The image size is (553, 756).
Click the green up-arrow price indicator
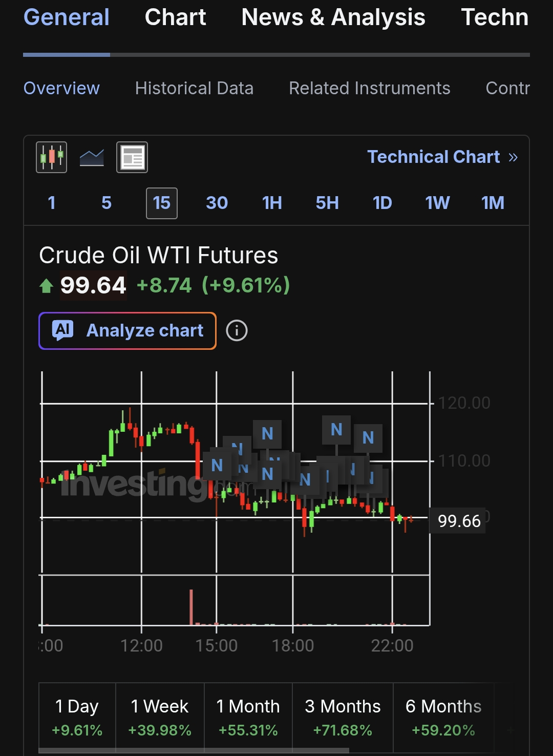coord(46,286)
